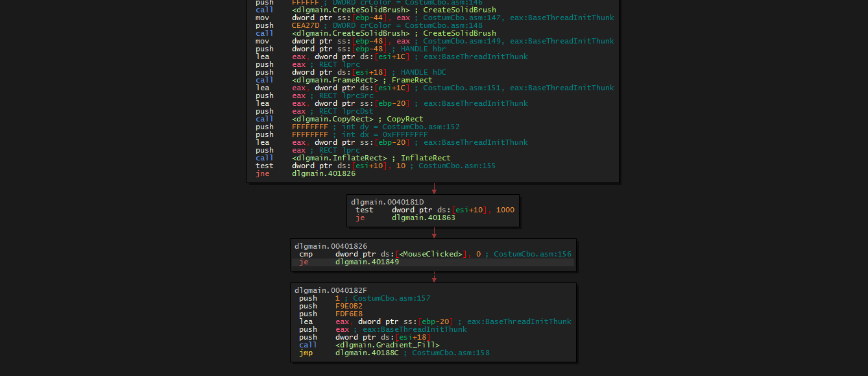Select push 1 CostumCbo.asm:157 line
The image size is (868, 376).
[x=365, y=298]
